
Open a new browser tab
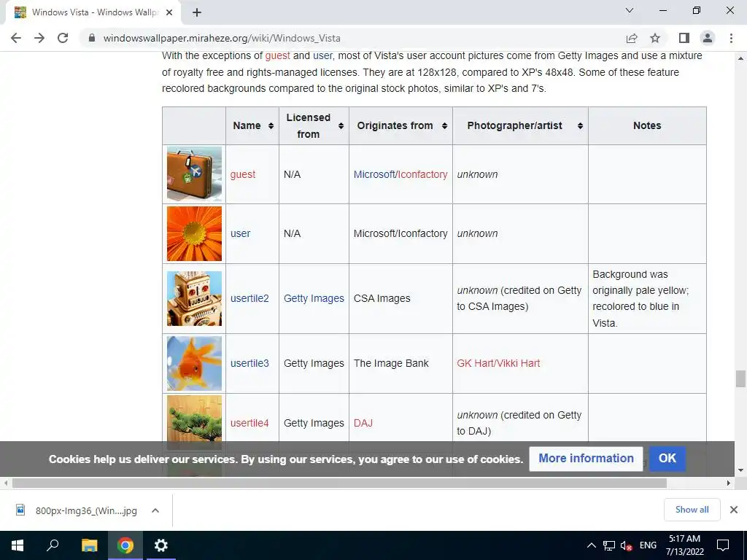(x=197, y=13)
